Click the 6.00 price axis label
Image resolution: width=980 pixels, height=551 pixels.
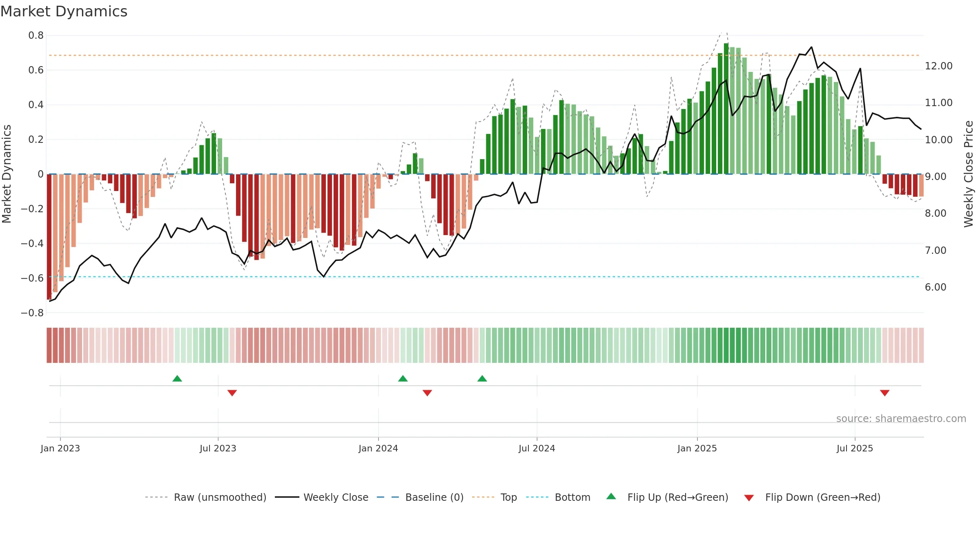point(935,287)
